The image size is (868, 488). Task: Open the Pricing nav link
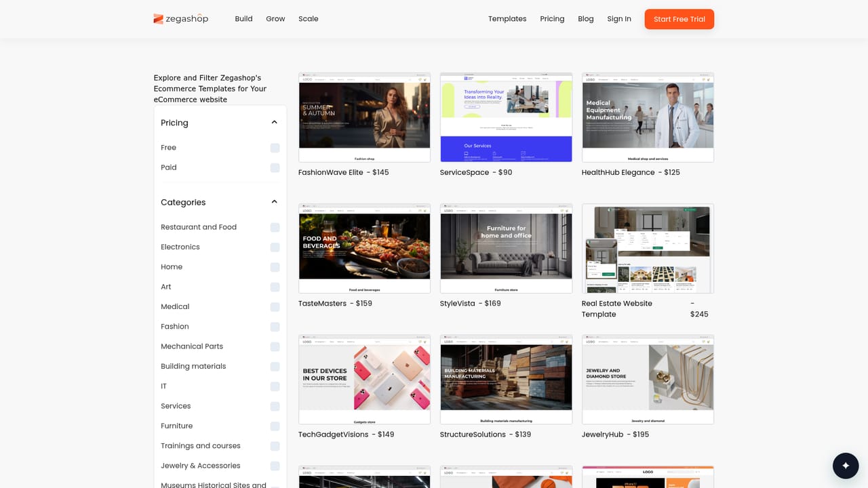552,19
